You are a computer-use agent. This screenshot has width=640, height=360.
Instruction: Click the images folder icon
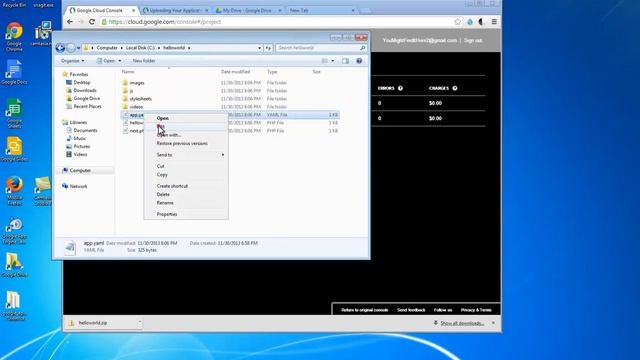tap(125, 82)
